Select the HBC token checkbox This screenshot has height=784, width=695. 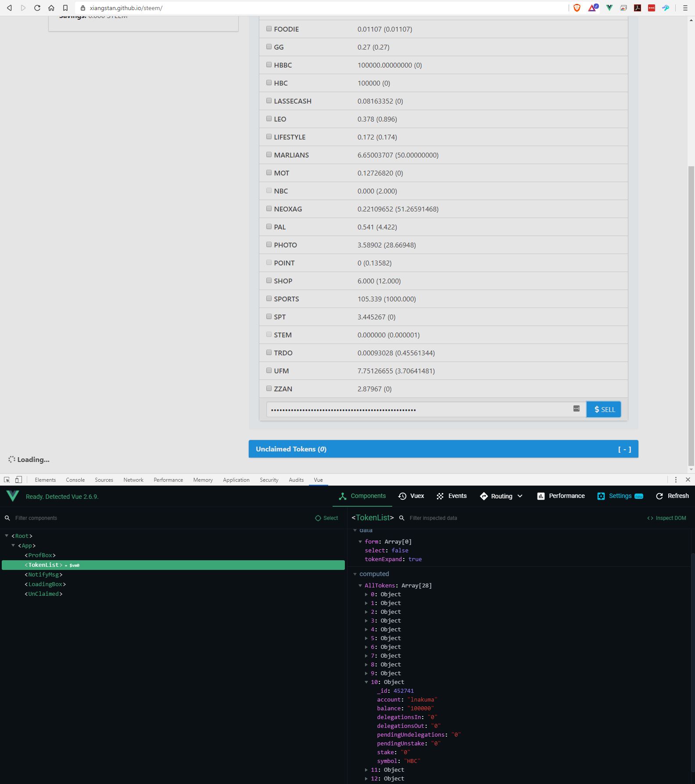click(269, 82)
